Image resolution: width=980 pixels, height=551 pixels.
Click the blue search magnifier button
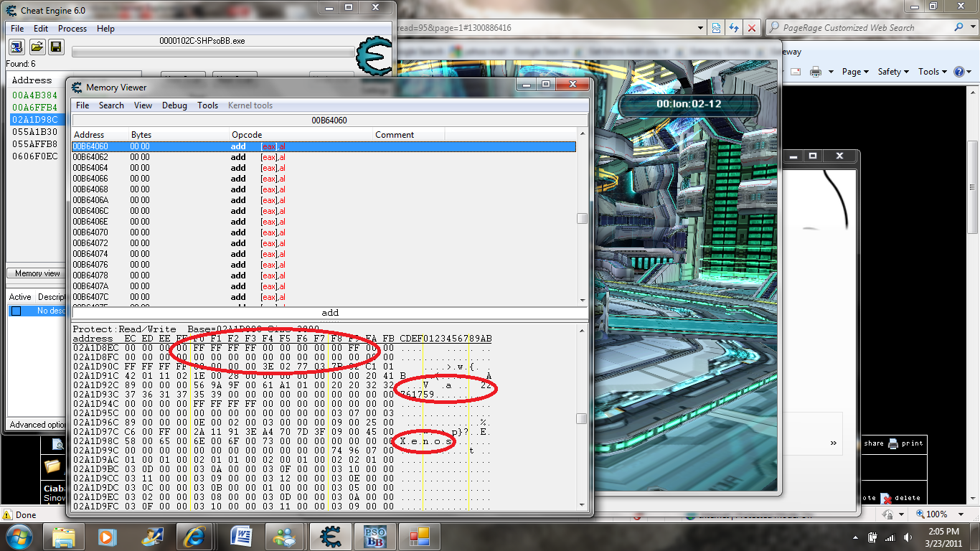[959, 27]
